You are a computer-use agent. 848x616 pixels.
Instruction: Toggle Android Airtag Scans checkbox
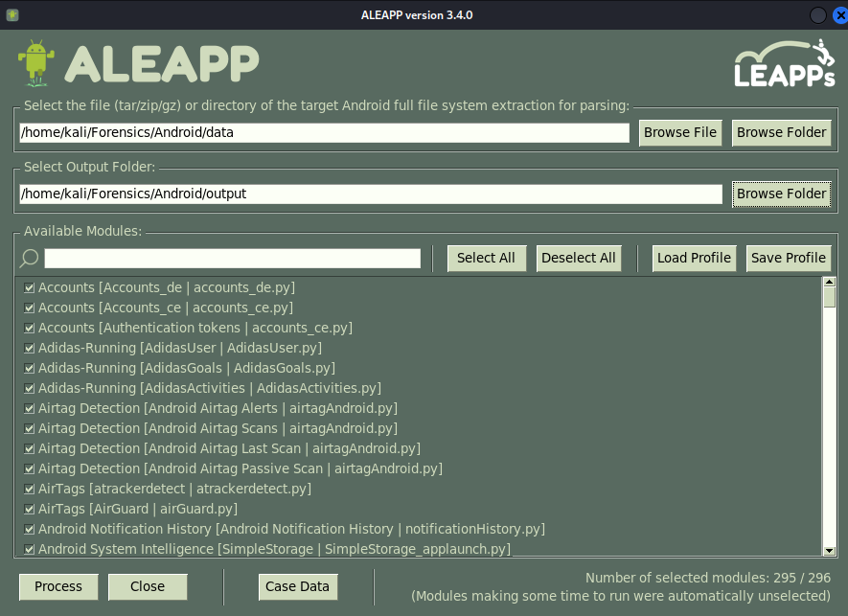(x=29, y=429)
